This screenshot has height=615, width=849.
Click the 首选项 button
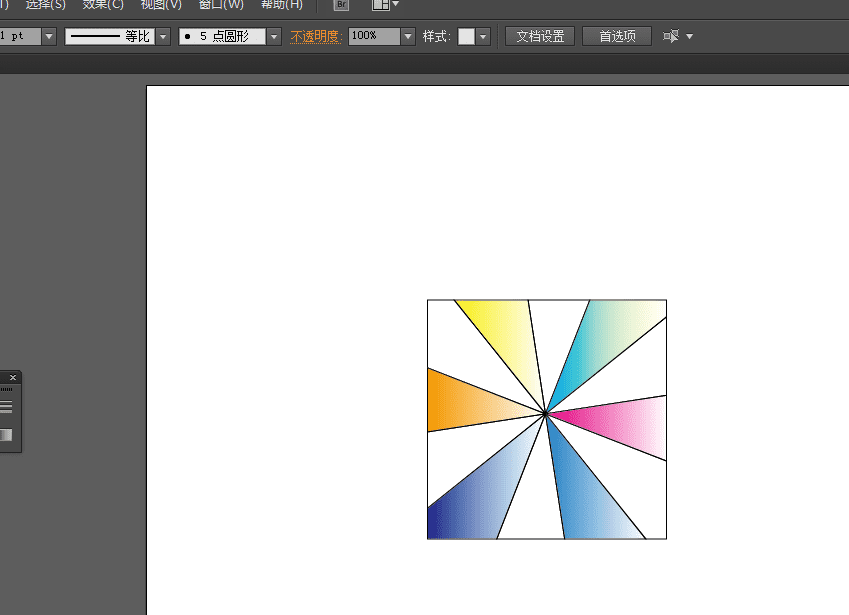[617, 37]
